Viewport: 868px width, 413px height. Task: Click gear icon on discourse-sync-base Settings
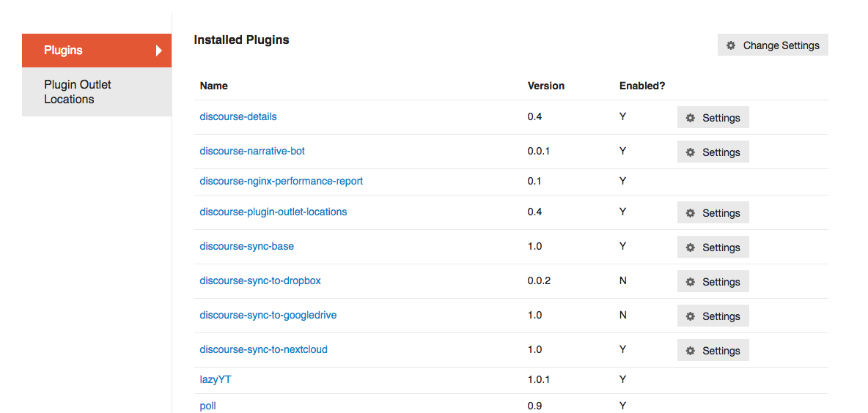click(690, 247)
